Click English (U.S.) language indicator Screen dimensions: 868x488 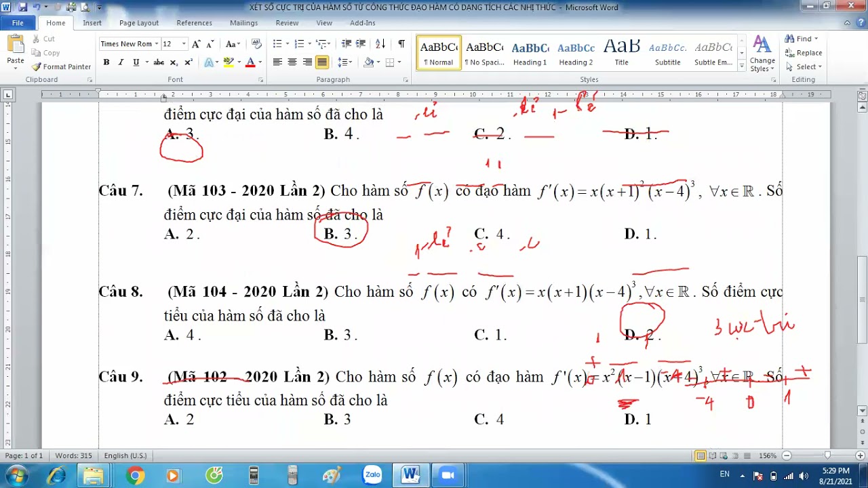coord(125,455)
